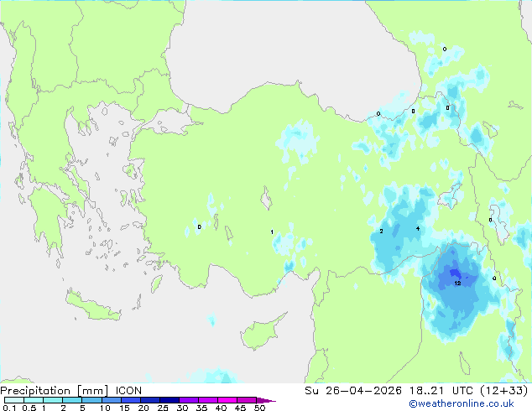Click the "0.5" legend scale label
This screenshot has width=532, height=411.
click(29, 408)
